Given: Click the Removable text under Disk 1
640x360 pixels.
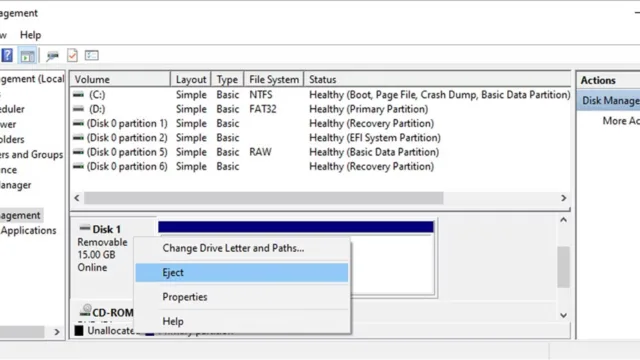Looking at the screenshot, I should coord(102,242).
